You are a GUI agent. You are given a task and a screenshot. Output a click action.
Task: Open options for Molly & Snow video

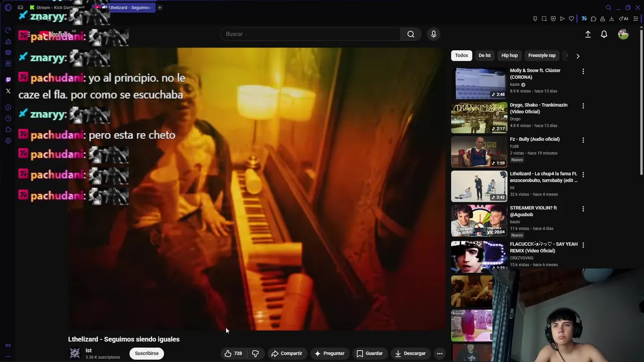coord(583,72)
